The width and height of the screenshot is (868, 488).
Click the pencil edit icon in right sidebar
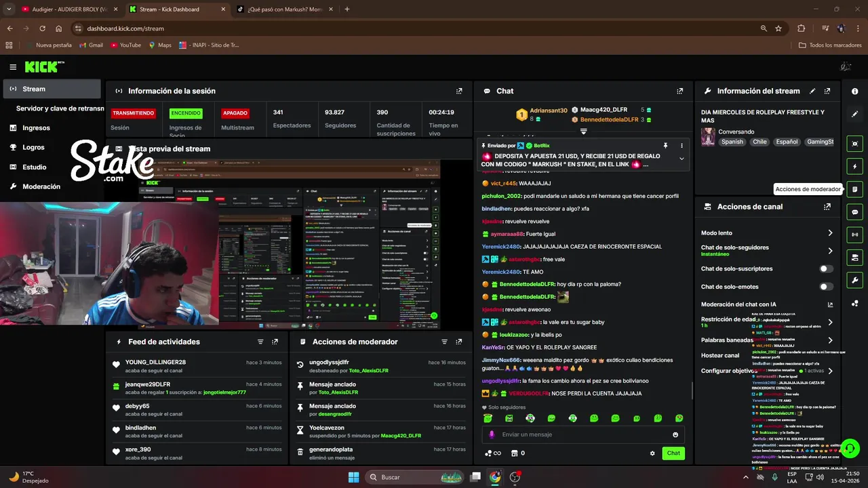click(855, 114)
